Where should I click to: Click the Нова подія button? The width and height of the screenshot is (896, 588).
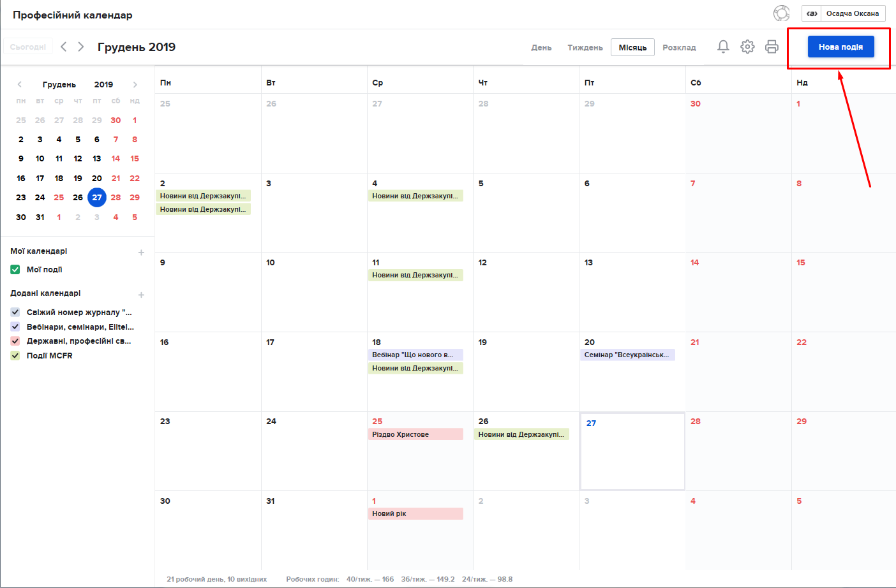[x=840, y=47]
